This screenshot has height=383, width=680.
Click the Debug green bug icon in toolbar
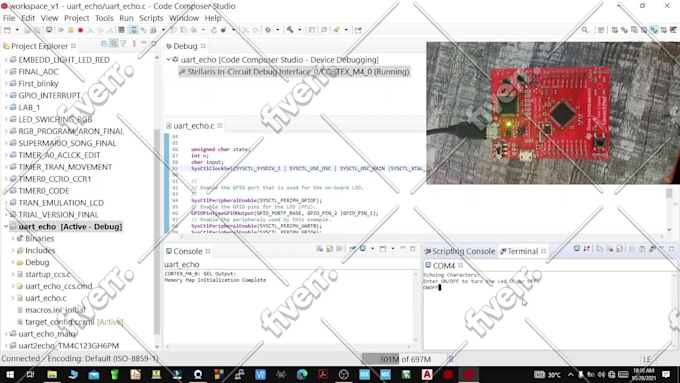click(268, 30)
